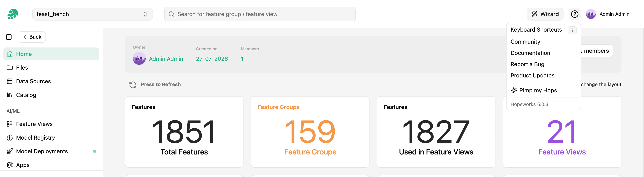Click the Admin Admin avatar in header
The height and width of the screenshot is (177, 644).
(x=591, y=14)
